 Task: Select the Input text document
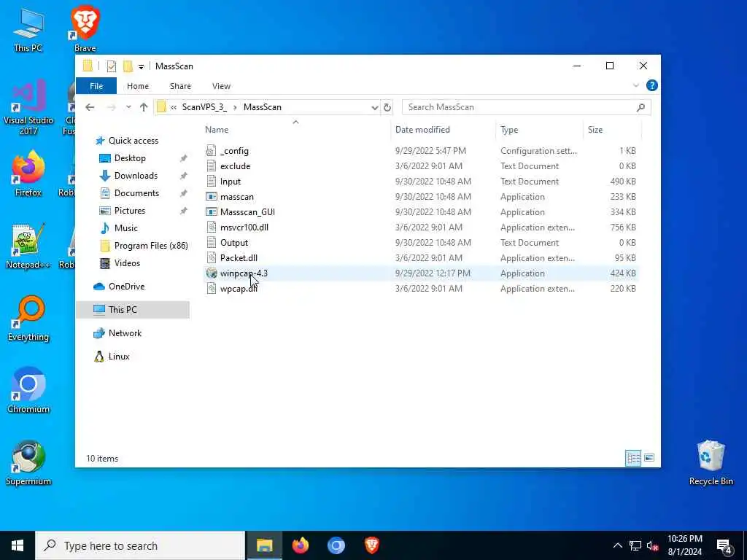(230, 182)
